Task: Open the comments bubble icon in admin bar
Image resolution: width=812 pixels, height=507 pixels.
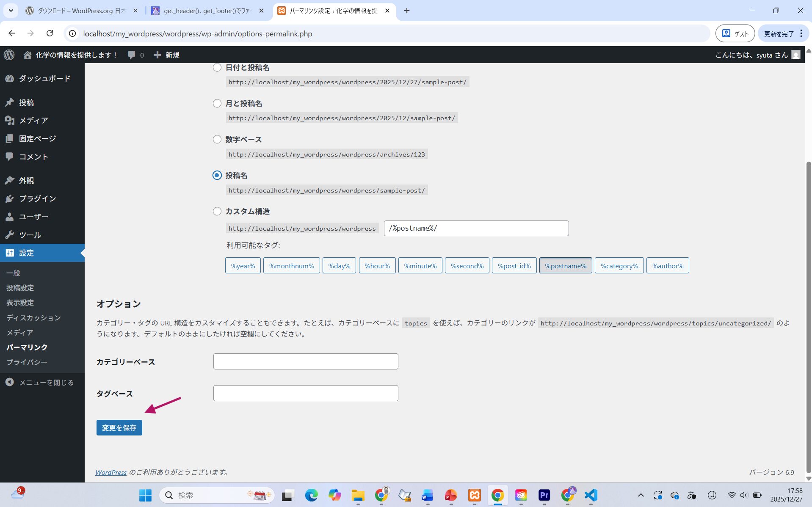Action: pos(132,55)
